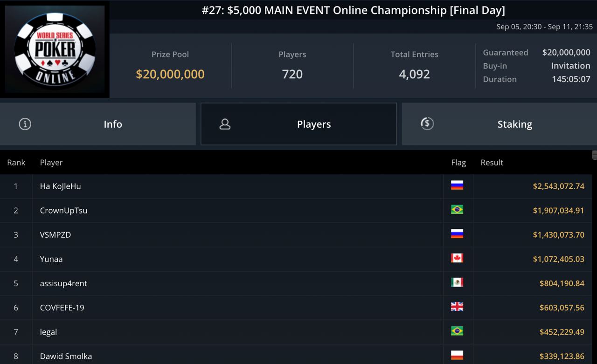Click the WSOP Online poker chip logo

55,49
